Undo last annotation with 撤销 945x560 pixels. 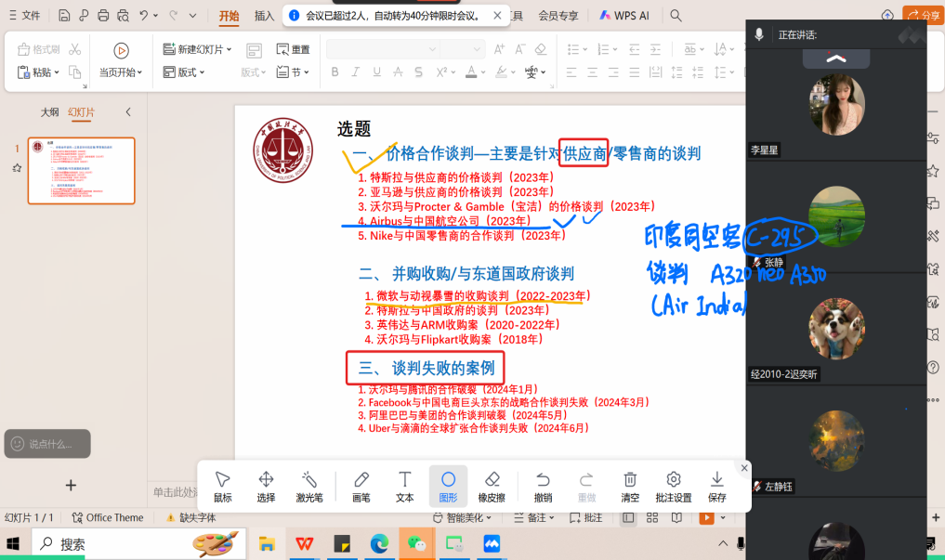[543, 486]
